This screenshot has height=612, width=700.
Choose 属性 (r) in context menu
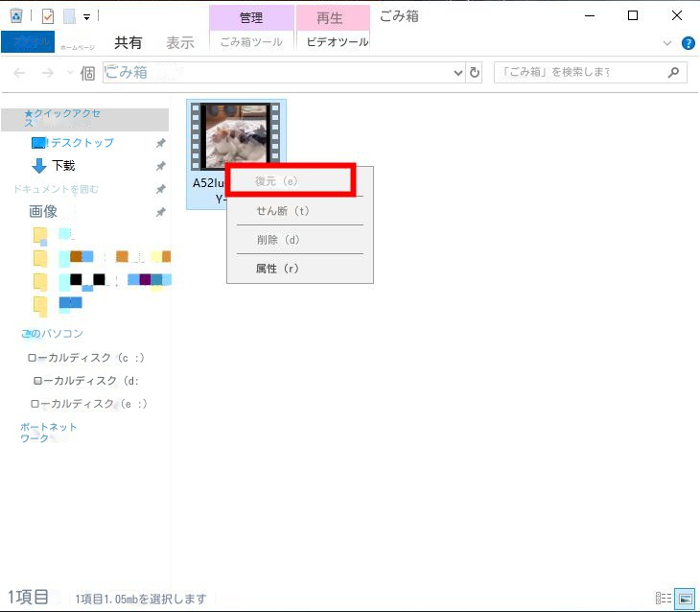[277, 269]
